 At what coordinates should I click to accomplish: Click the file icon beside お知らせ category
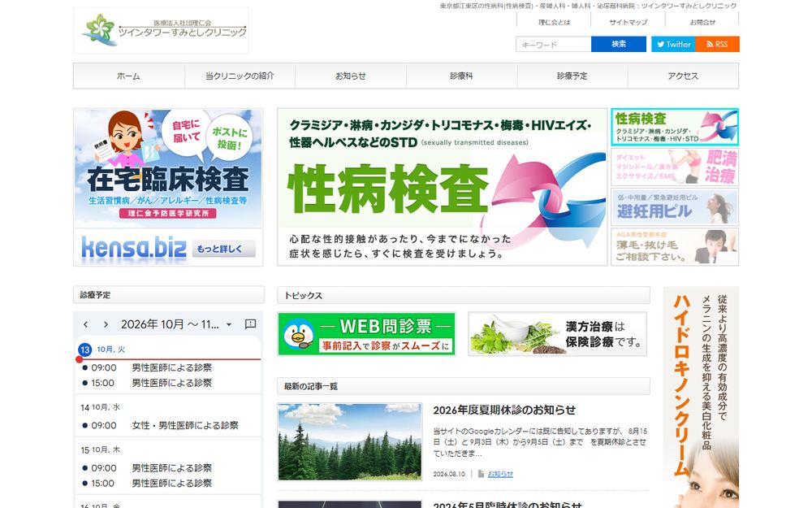coord(481,474)
